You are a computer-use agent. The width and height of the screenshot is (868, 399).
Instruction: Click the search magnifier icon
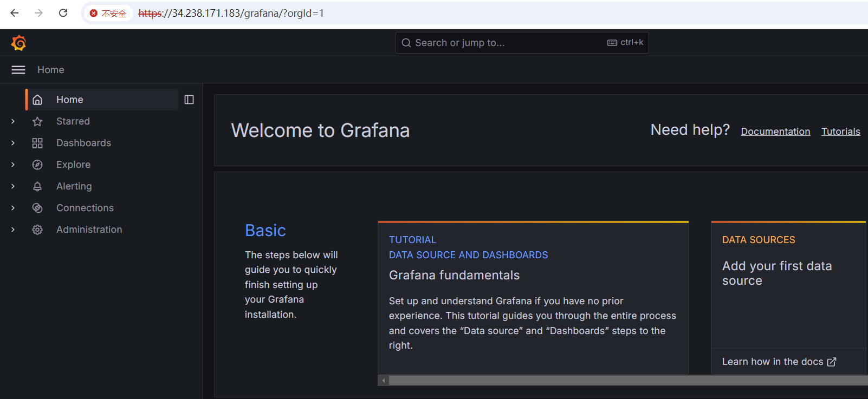point(406,43)
